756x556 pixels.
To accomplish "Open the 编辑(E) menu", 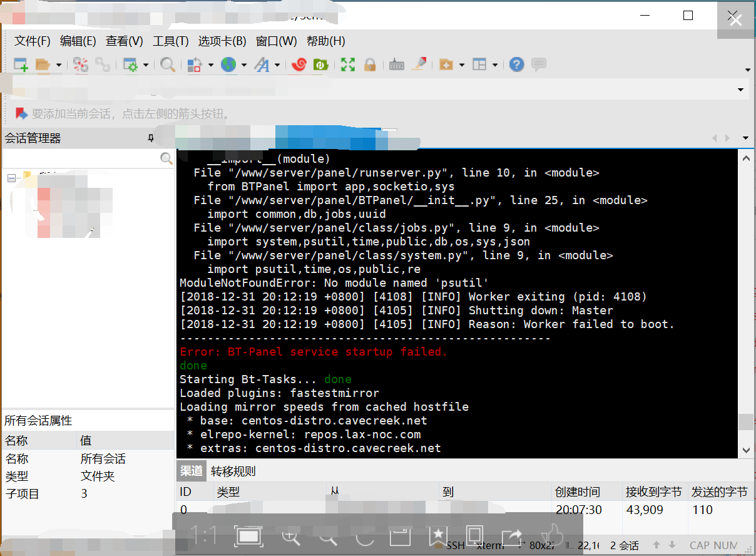I will tap(78, 41).
